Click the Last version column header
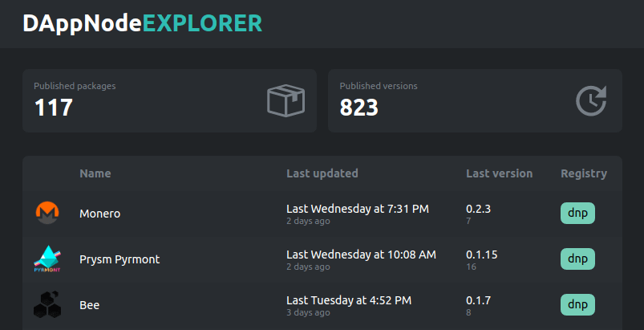This screenshot has height=330, width=644. (499, 173)
